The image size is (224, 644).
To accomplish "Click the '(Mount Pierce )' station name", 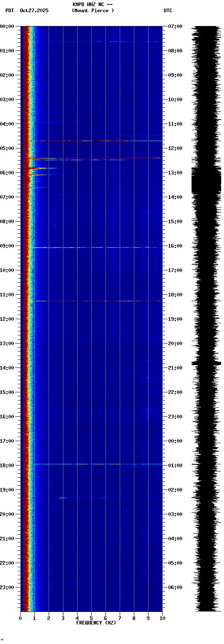I will pyautogui.click(x=93, y=11).
